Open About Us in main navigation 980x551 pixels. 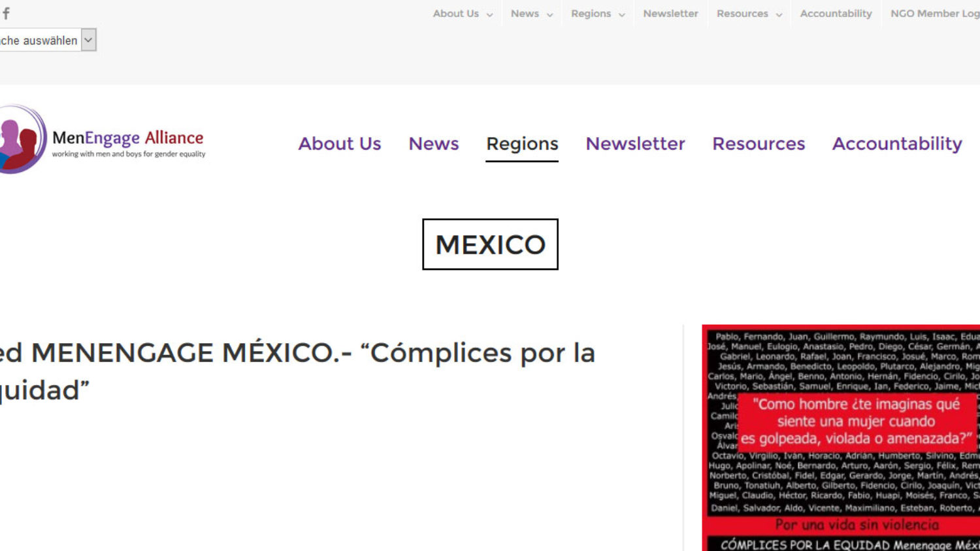point(340,144)
